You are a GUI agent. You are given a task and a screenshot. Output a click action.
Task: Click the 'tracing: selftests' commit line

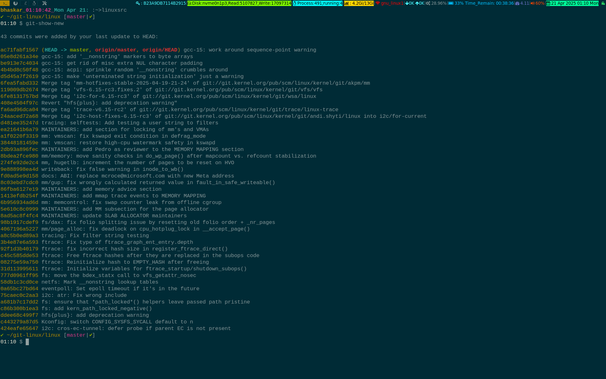[x=109, y=123]
